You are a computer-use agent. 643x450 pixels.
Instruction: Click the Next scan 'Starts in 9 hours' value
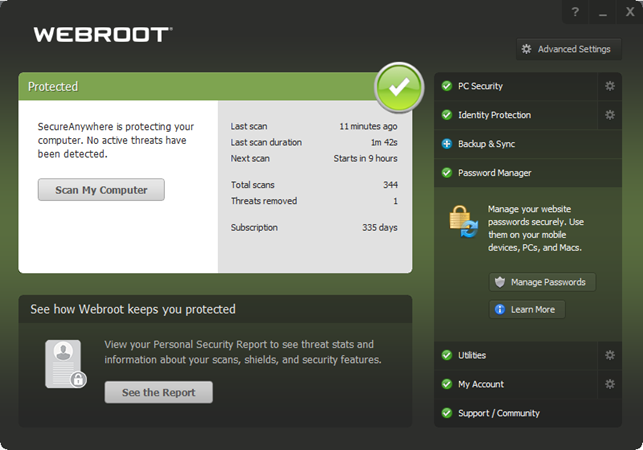[365, 158]
